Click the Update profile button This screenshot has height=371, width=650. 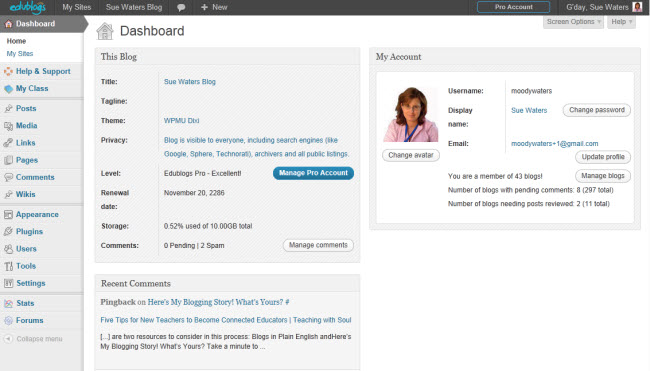pyautogui.click(x=603, y=157)
